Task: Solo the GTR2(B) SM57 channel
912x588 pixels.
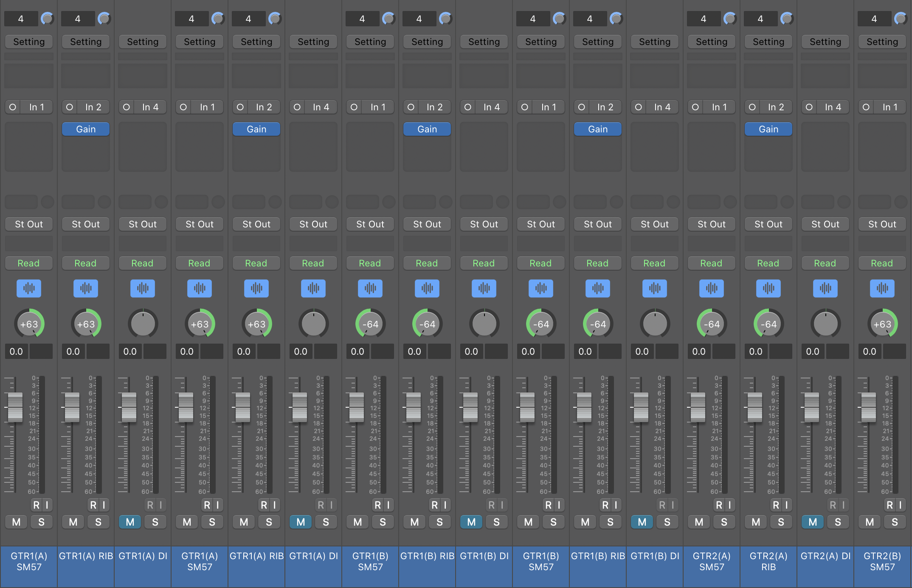Action: click(x=895, y=522)
